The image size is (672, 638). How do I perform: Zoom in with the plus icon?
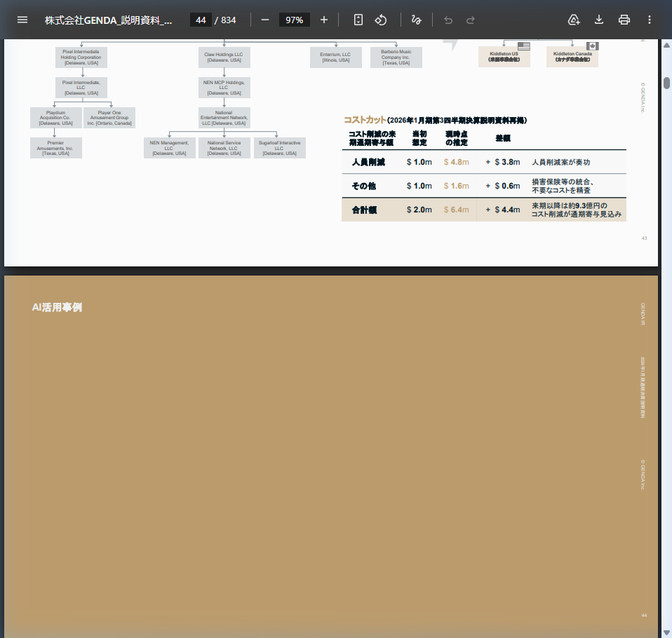coord(324,20)
